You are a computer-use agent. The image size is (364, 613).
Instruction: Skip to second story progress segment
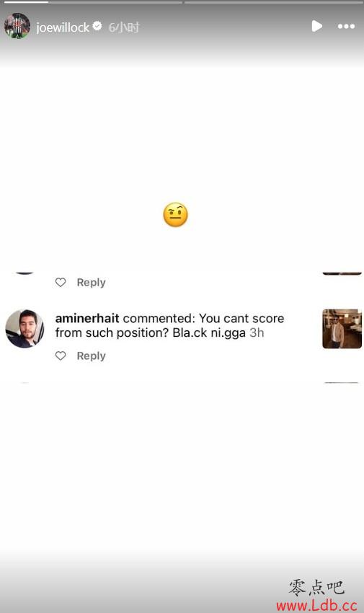click(115, 2)
